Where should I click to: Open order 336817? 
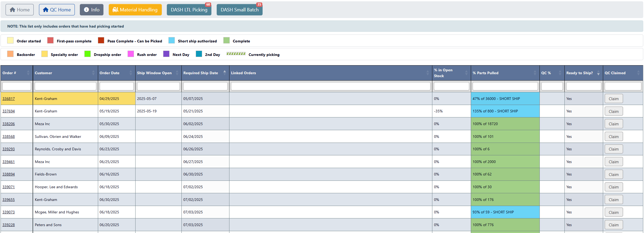tap(8, 99)
